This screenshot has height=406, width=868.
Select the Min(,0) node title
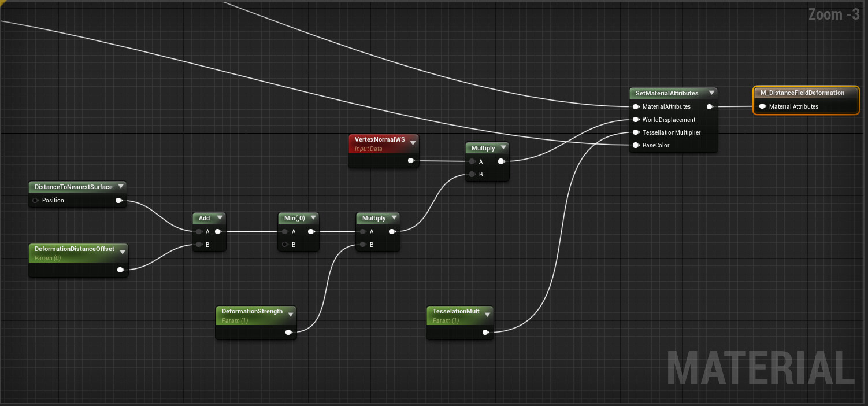point(295,218)
